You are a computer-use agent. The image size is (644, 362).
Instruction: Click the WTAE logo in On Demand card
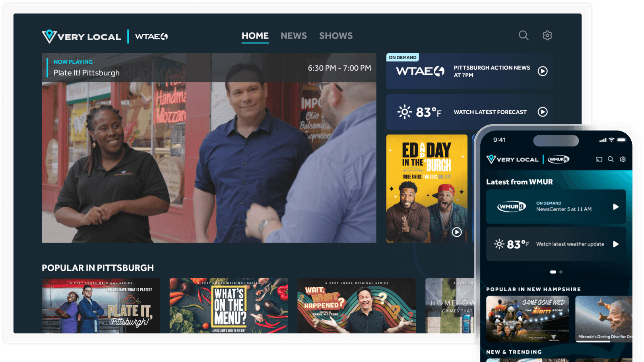(x=420, y=71)
